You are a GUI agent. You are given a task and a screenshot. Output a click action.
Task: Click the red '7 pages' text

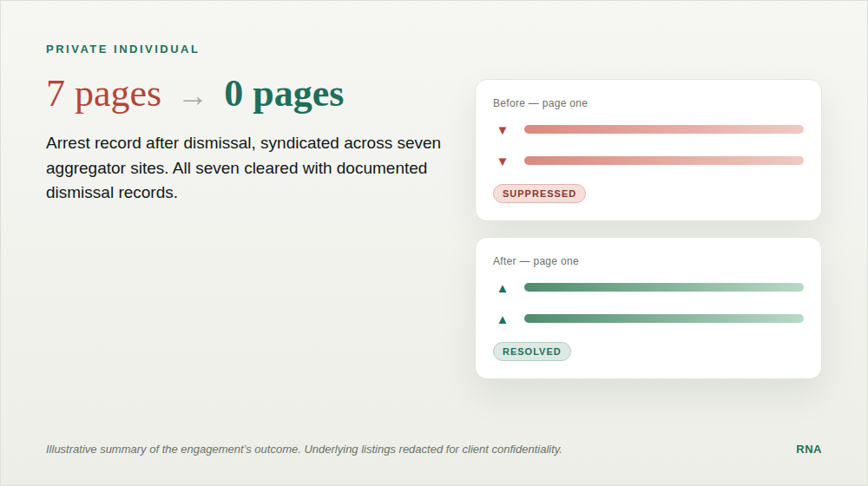click(x=103, y=94)
